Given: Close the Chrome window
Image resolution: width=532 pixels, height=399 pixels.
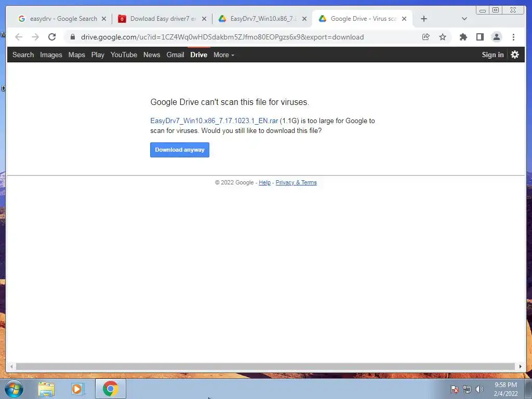Looking at the screenshot, I should click(513, 10).
